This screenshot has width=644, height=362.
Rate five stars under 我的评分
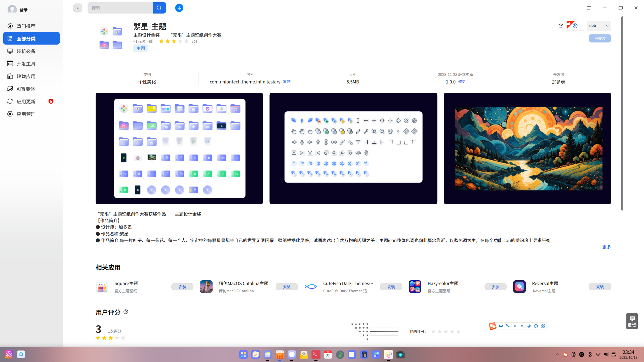(x=458, y=332)
